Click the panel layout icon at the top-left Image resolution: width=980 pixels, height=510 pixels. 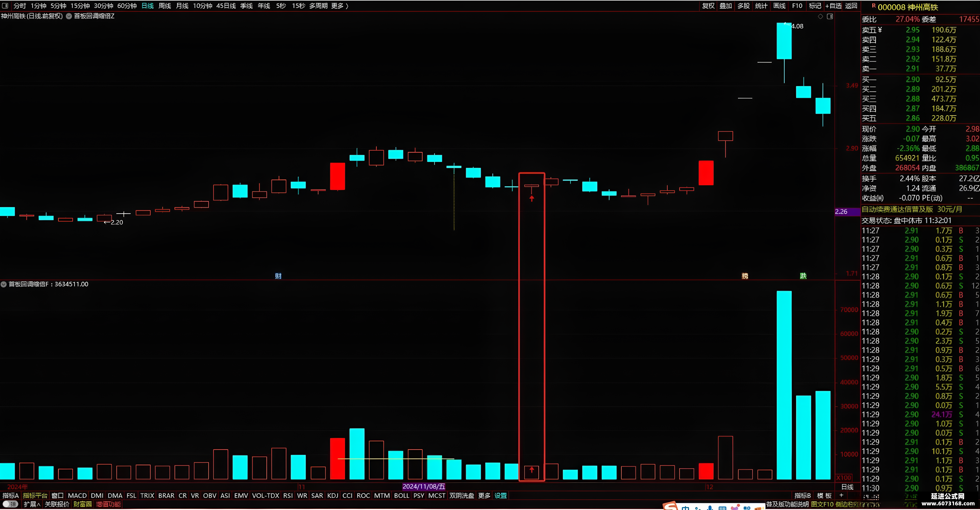5,6
